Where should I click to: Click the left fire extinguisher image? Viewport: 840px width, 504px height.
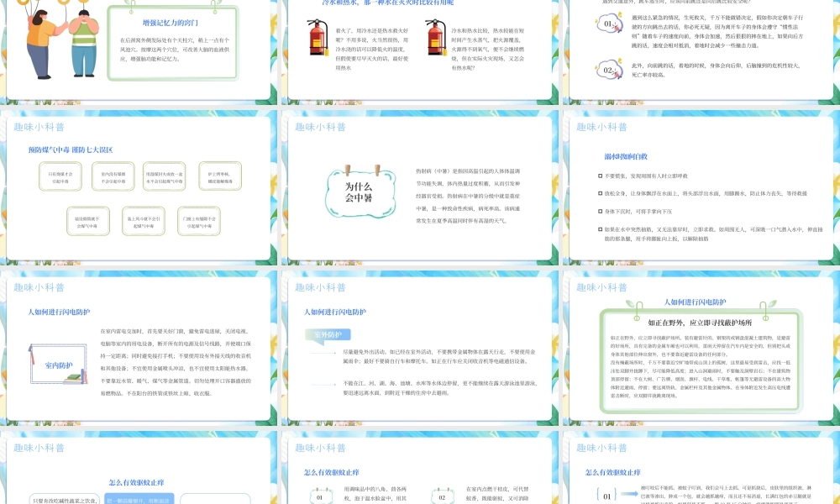(x=318, y=38)
